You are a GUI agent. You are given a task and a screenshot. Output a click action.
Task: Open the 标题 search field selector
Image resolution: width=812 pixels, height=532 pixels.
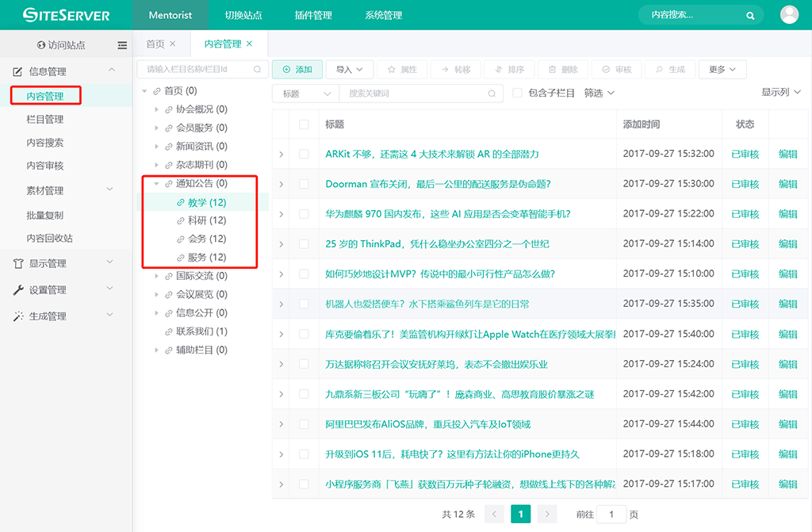coord(305,94)
